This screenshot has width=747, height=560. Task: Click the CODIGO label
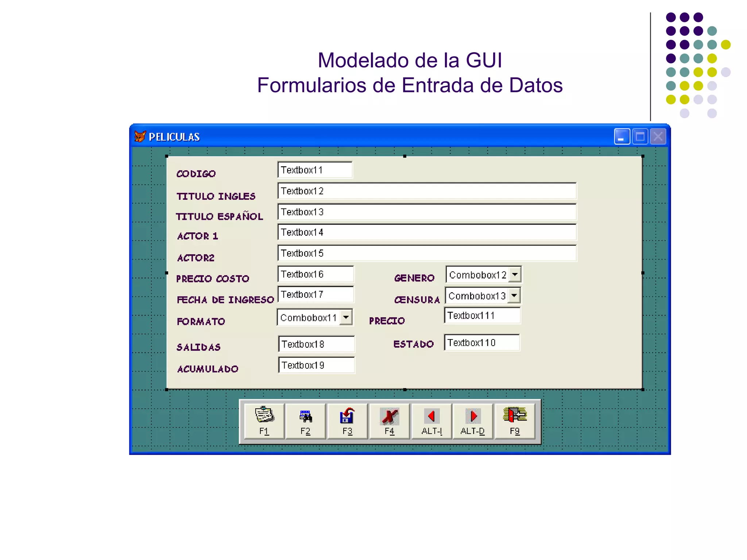click(196, 174)
